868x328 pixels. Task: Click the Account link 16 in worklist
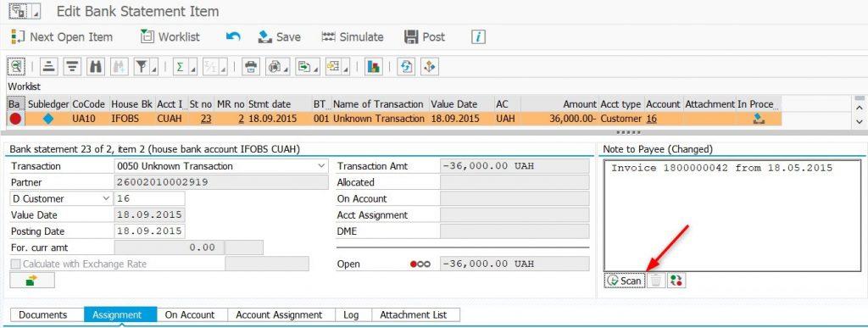pos(652,119)
